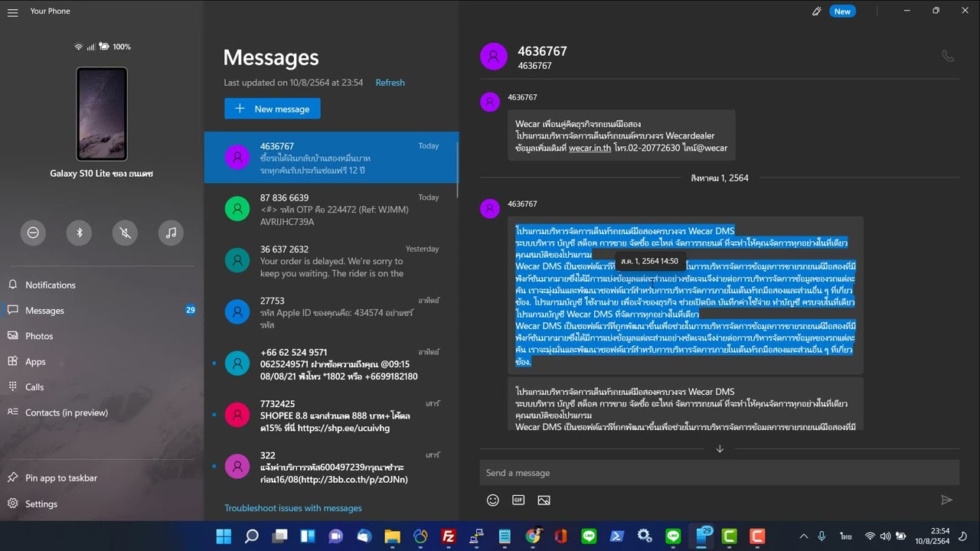Click the blue New badge in title bar
Screen dimensions: 980x551
pos(842,11)
